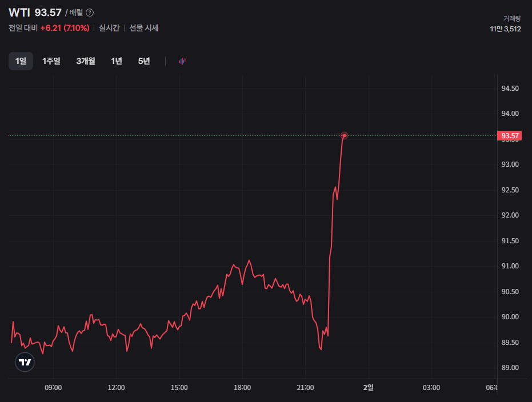Select the 1일 time range tab

coord(21,61)
